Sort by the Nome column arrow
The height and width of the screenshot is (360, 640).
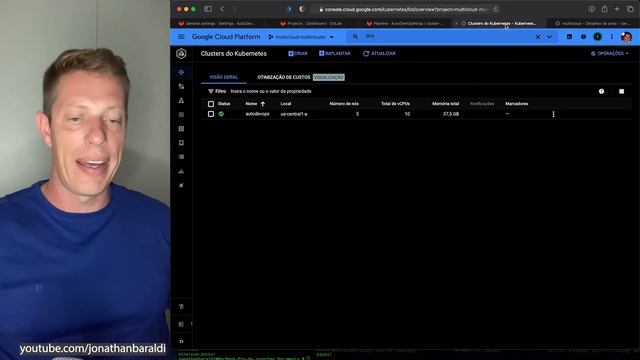click(262, 104)
